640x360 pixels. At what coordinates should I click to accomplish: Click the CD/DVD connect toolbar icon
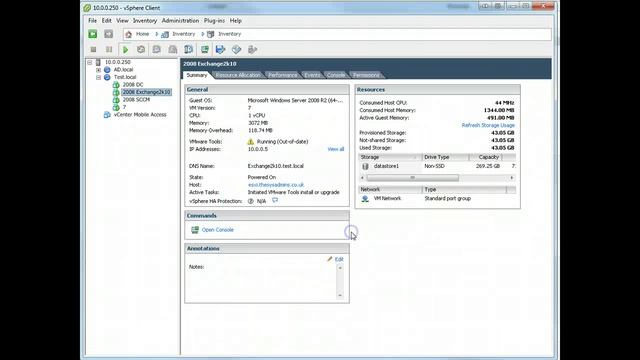pos(236,49)
